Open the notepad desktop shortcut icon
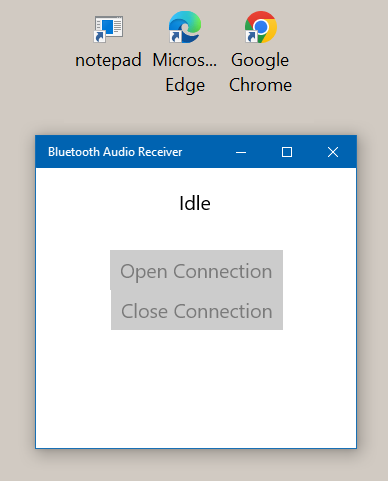This screenshot has width=388, height=481. 108,29
